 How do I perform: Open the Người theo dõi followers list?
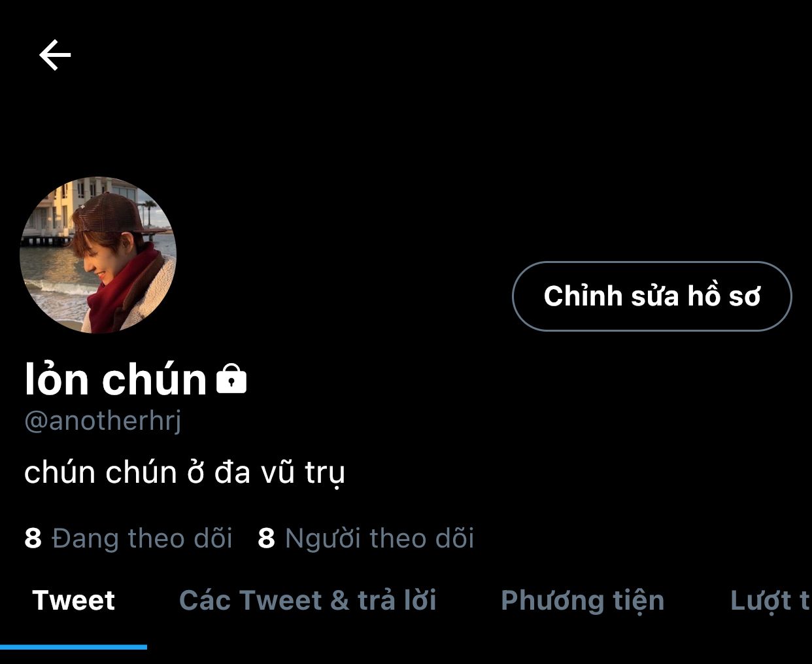(x=366, y=538)
